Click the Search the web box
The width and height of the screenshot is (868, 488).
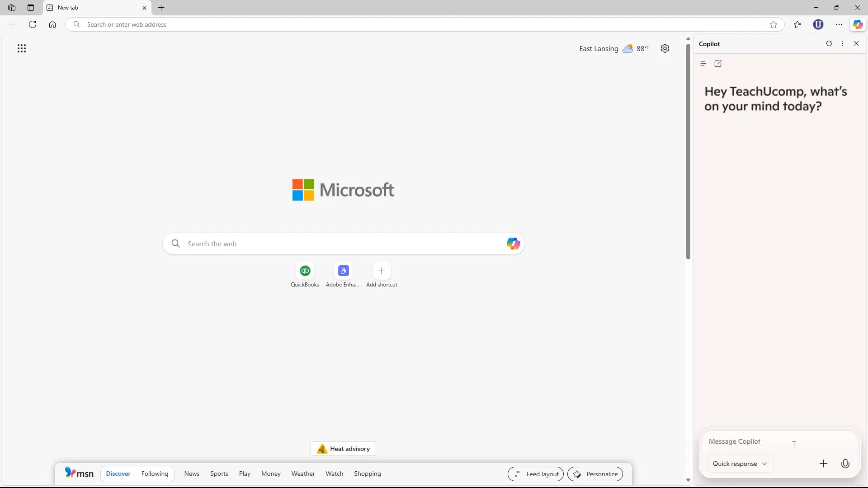click(344, 244)
